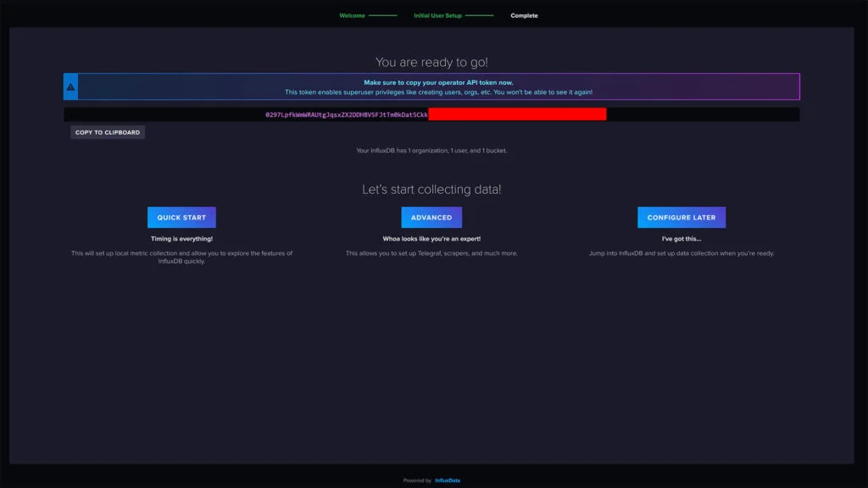Click the 'Powered by' footer text
The width and height of the screenshot is (868, 488).
click(417, 480)
